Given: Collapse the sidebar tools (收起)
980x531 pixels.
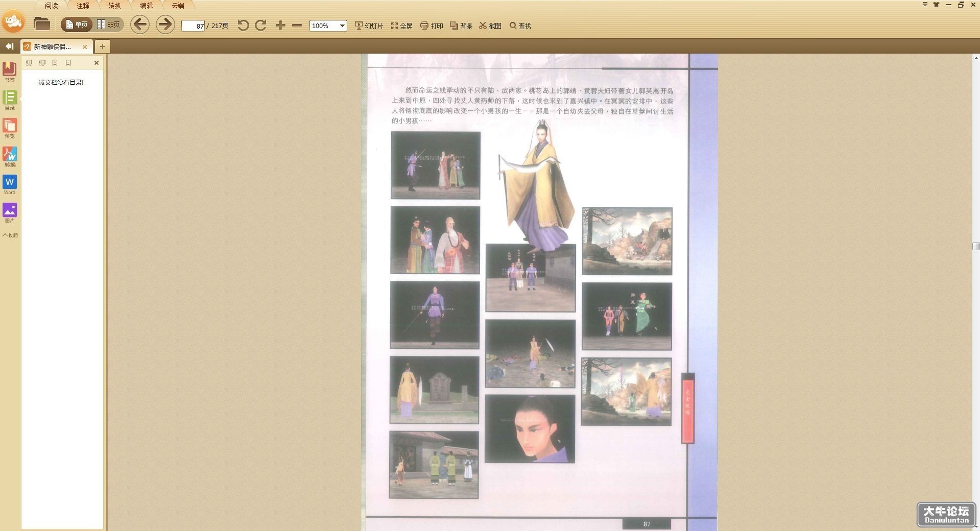Looking at the screenshot, I should 10,235.
